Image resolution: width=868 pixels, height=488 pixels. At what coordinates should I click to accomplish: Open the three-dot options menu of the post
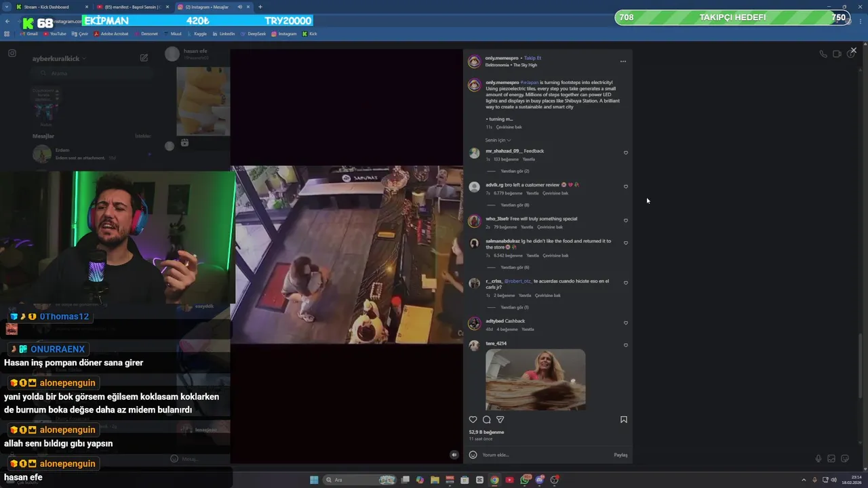click(623, 62)
